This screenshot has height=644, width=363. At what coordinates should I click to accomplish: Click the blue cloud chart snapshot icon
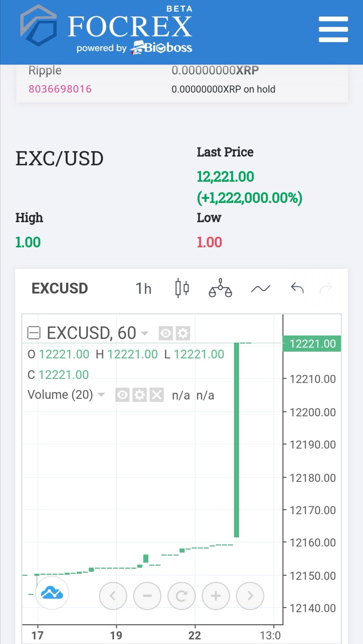(x=52, y=593)
